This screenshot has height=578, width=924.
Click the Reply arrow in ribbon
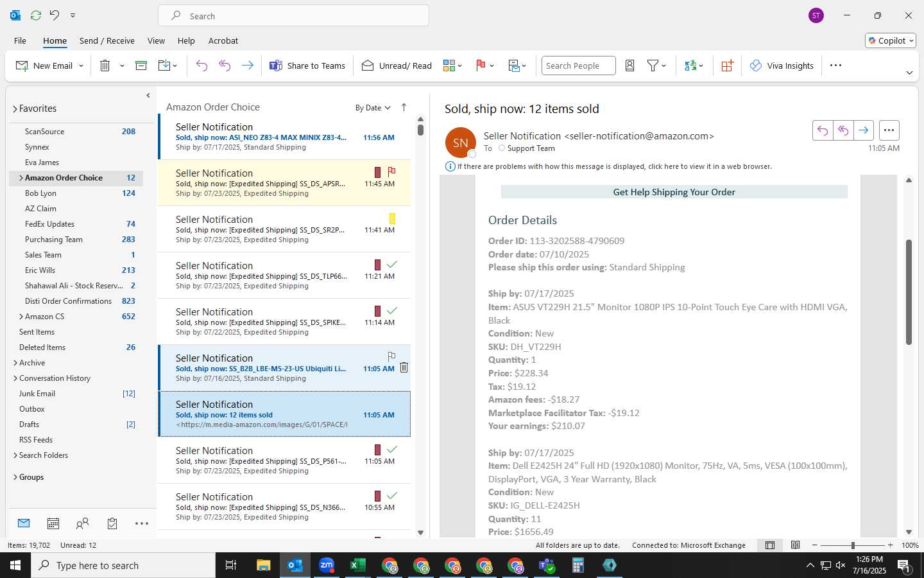pyautogui.click(x=201, y=66)
